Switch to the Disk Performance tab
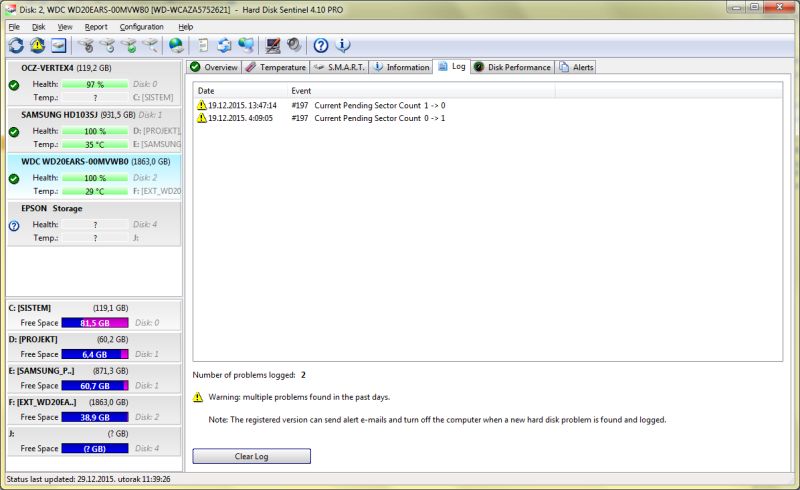The height and width of the screenshot is (490, 800). click(512, 67)
